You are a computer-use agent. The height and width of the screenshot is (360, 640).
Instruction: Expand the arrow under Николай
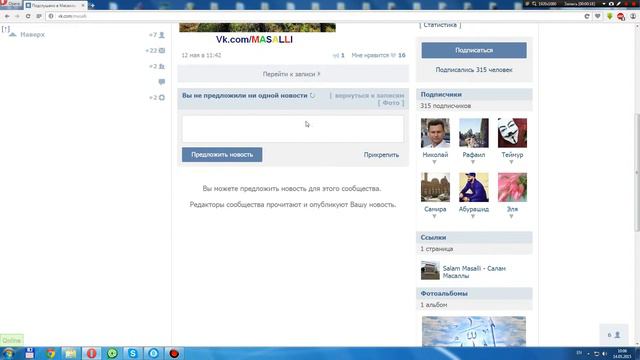tap(434, 162)
